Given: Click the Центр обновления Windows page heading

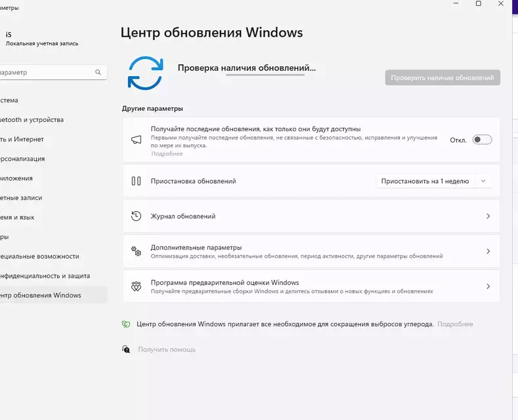Looking at the screenshot, I should tap(212, 33).
